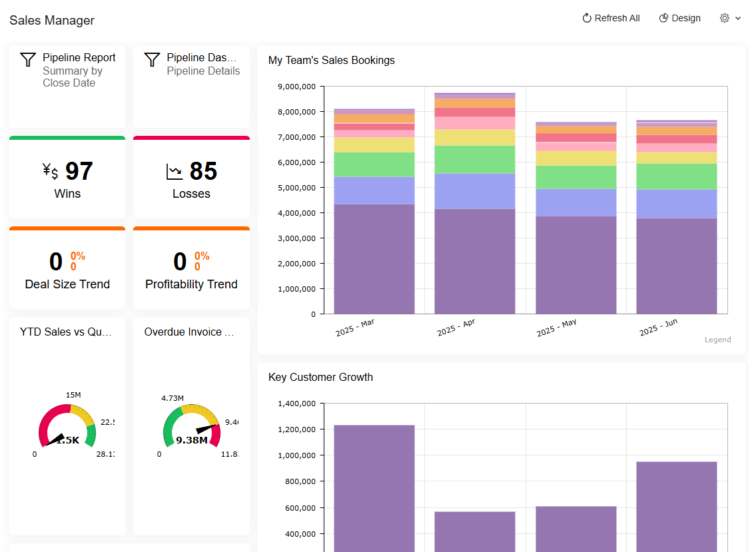The image size is (756, 552).
Task: Click the My Team's Sales Bookings heading
Action: click(x=331, y=61)
